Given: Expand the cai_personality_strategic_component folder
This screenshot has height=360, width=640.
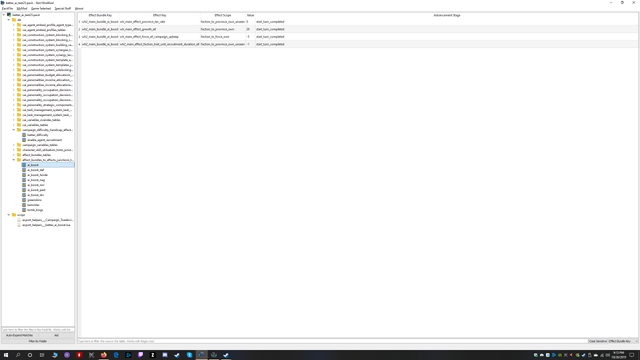Looking at the screenshot, I should coord(13,105).
